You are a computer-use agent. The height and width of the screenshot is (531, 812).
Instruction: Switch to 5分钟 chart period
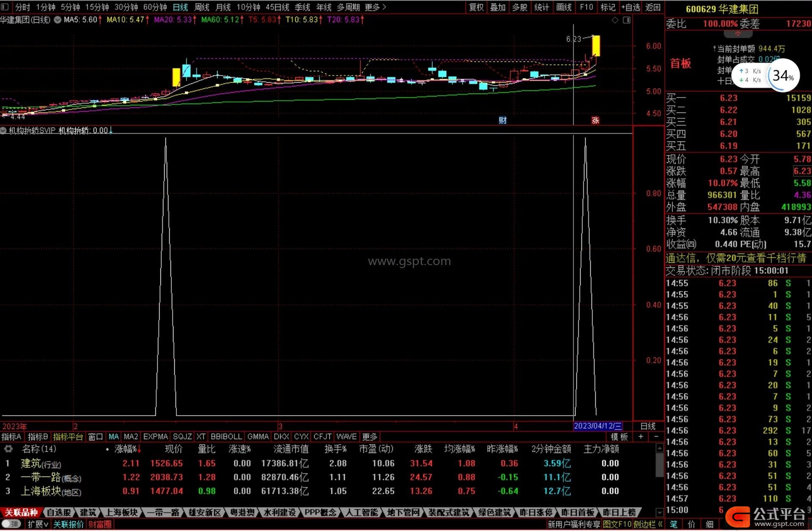pos(70,7)
